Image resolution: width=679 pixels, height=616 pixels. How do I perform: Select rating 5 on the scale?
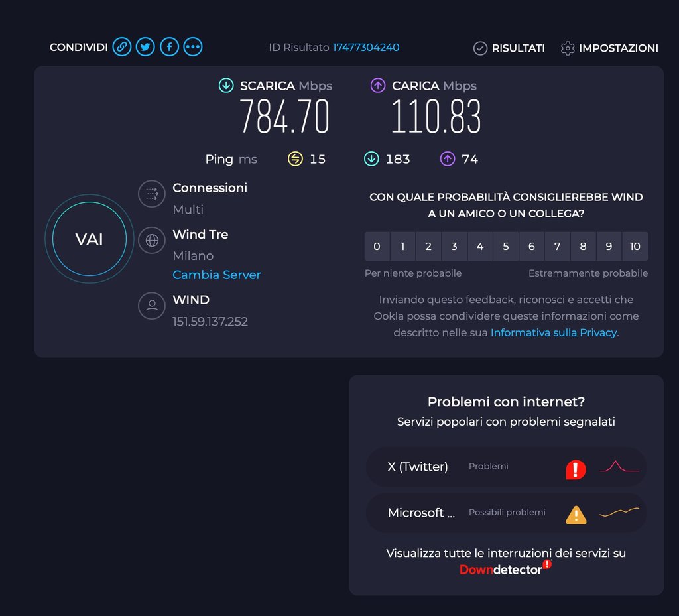(x=505, y=247)
